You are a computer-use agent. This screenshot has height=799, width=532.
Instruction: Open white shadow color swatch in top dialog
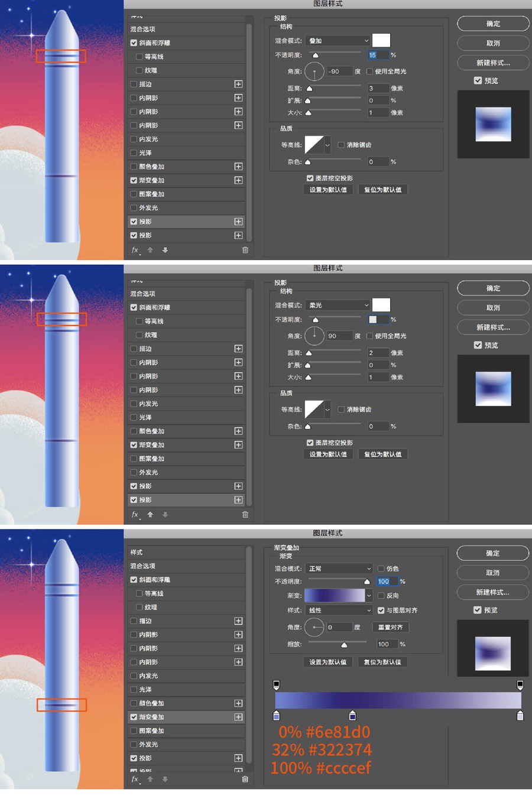click(381, 40)
